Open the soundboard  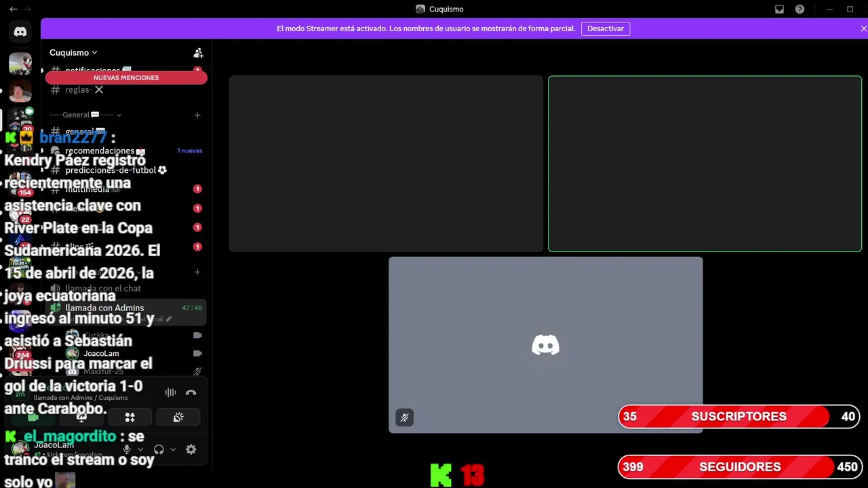178,418
